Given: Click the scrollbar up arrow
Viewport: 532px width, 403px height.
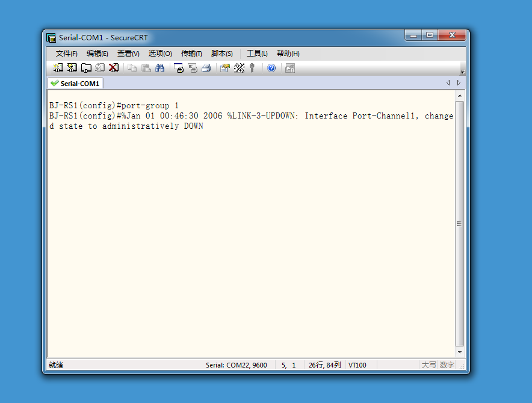Looking at the screenshot, I should click(x=460, y=96).
